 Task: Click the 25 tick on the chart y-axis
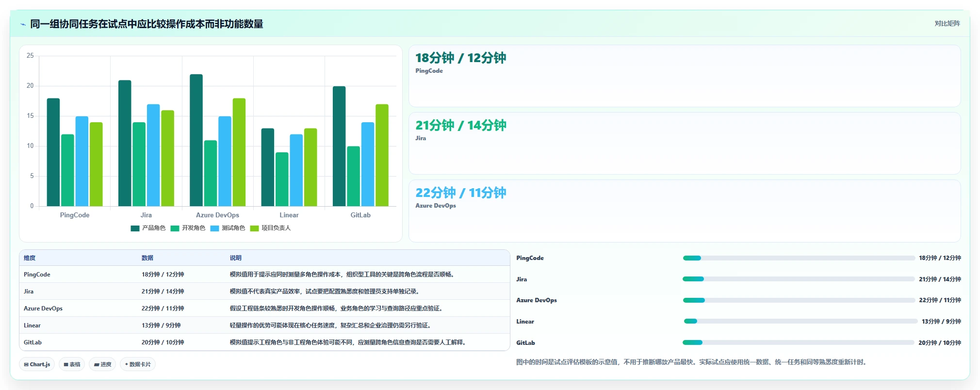point(30,56)
